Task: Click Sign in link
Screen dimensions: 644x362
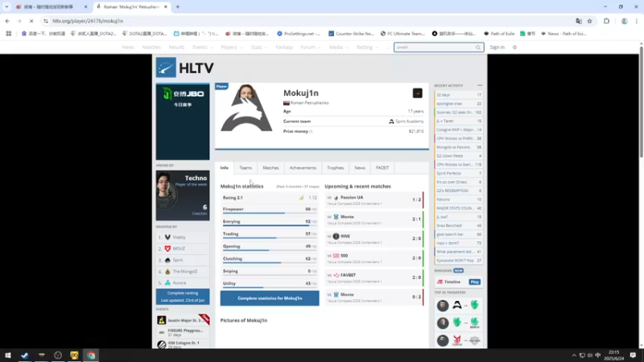Action: click(x=497, y=47)
